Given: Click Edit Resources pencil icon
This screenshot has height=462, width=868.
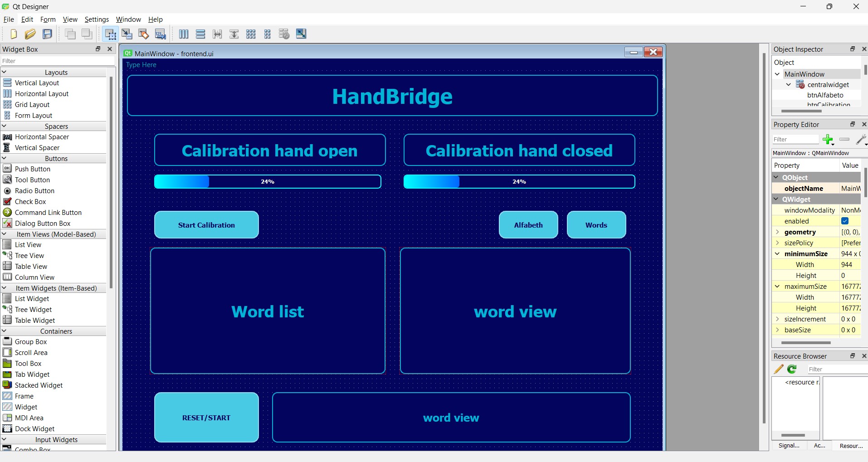Looking at the screenshot, I should point(779,369).
